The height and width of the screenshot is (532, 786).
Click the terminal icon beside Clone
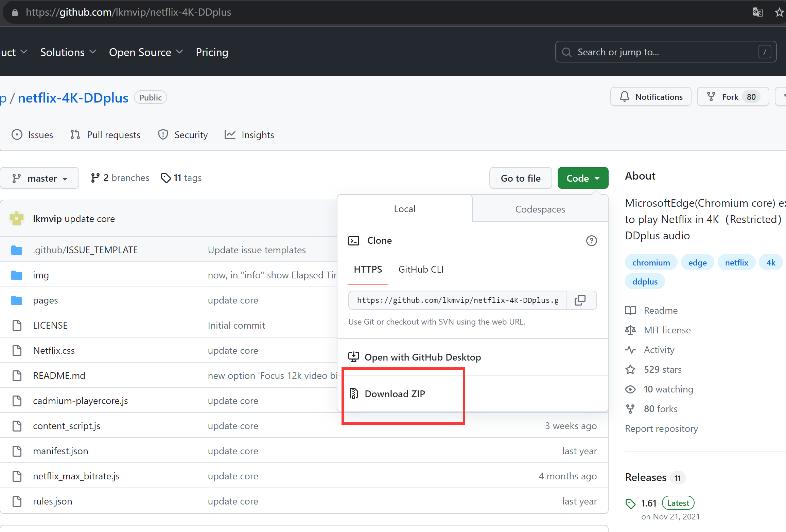pyautogui.click(x=354, y=241)
